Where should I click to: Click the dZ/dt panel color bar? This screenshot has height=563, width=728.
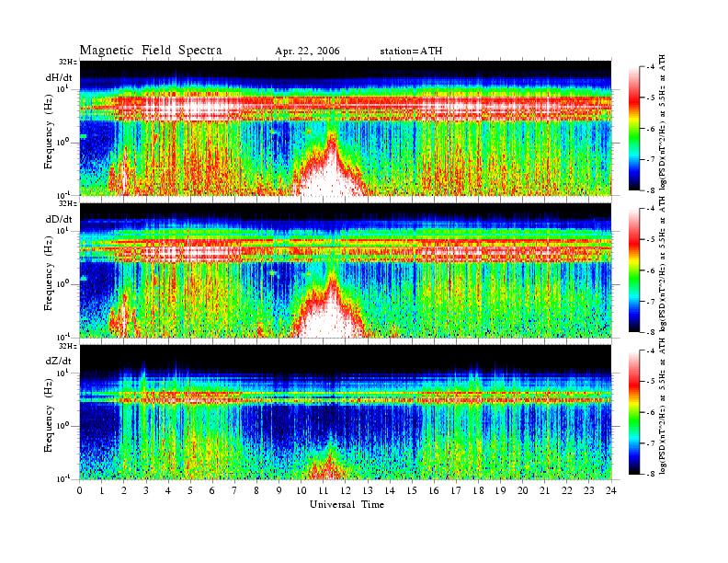click(634, 412)
